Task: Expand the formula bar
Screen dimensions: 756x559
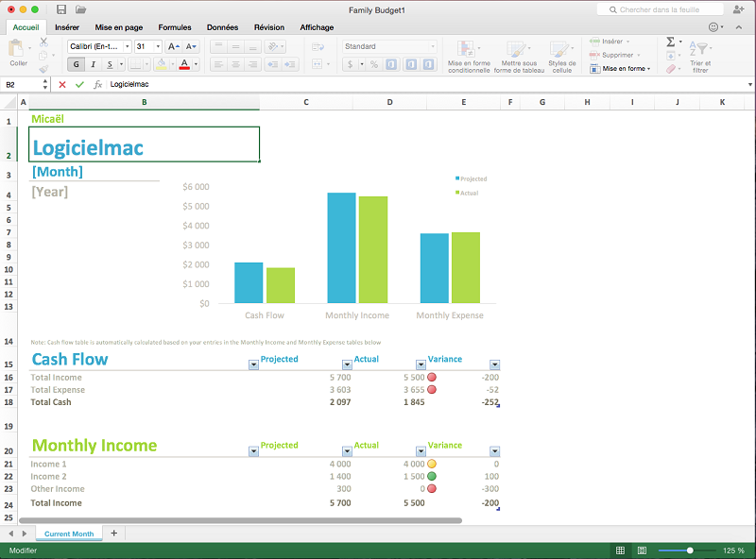Action: [x=750, y=84]
